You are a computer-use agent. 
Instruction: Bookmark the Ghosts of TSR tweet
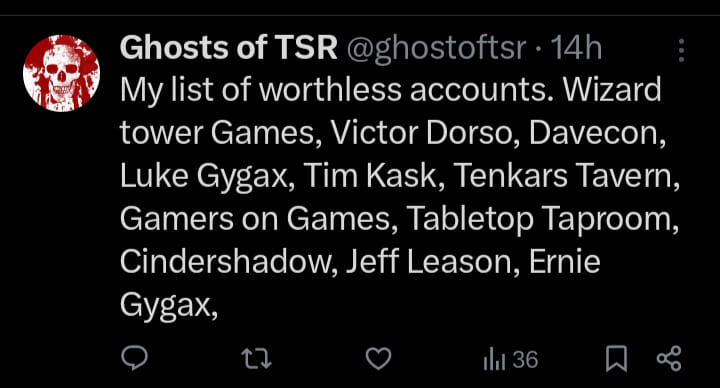(616, 359)
